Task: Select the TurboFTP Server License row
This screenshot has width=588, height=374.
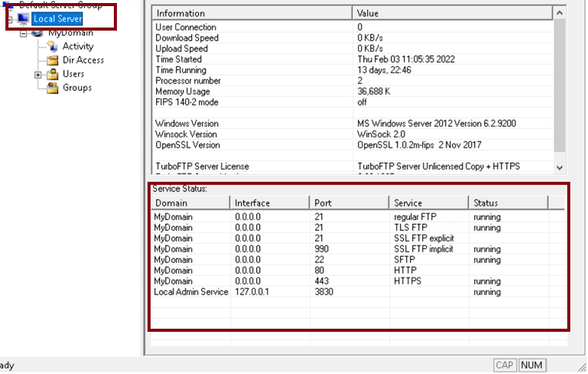Action: coord(352,166)
